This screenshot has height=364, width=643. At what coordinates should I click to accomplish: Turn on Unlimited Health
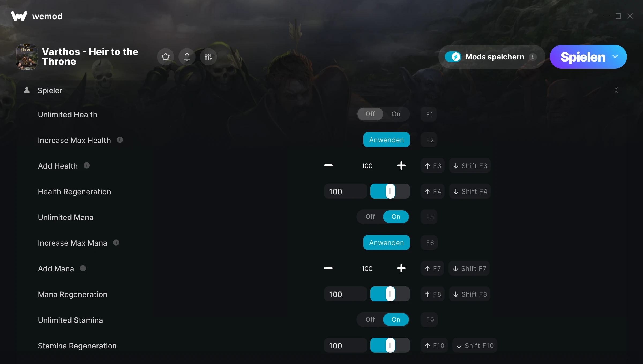coord(396,114)
